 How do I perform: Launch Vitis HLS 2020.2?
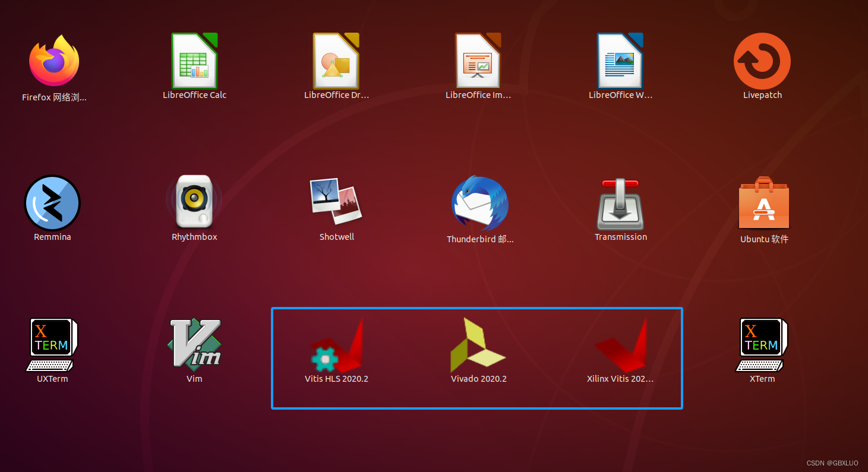coord(336,344)
